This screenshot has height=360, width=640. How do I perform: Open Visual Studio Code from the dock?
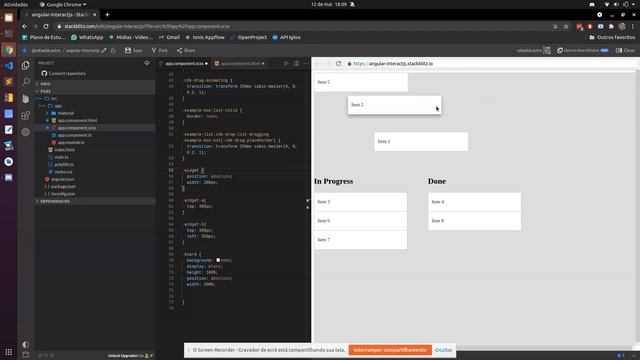[9, 66]
